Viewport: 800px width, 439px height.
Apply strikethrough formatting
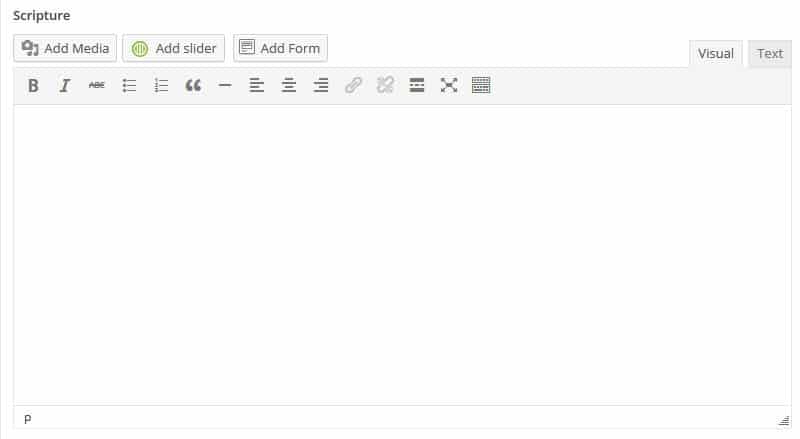coord(96,85)
